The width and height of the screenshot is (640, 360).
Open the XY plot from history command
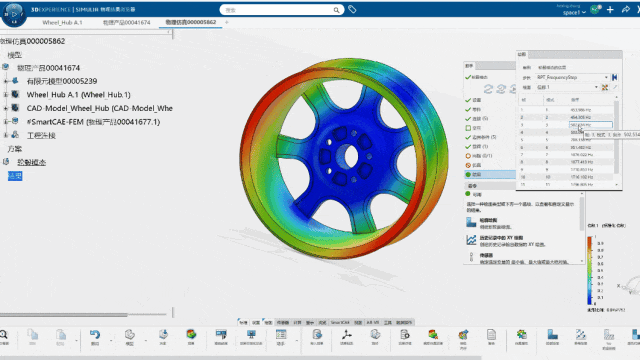pyautogui.click(x=505, y=240)
